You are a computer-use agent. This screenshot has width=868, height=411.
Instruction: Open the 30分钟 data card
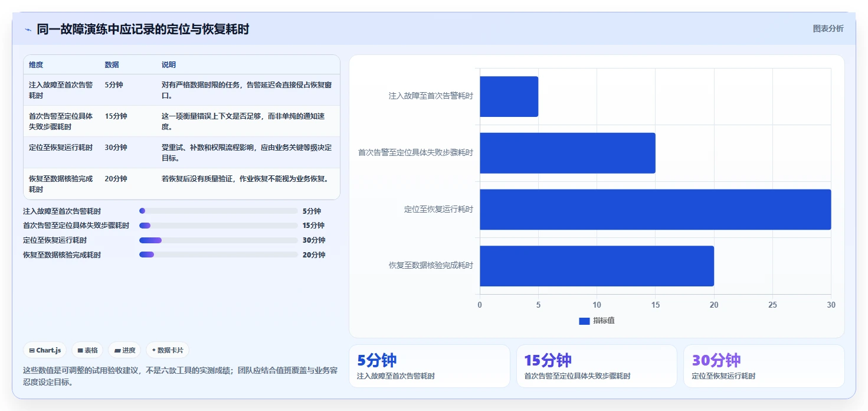point(764,366)
